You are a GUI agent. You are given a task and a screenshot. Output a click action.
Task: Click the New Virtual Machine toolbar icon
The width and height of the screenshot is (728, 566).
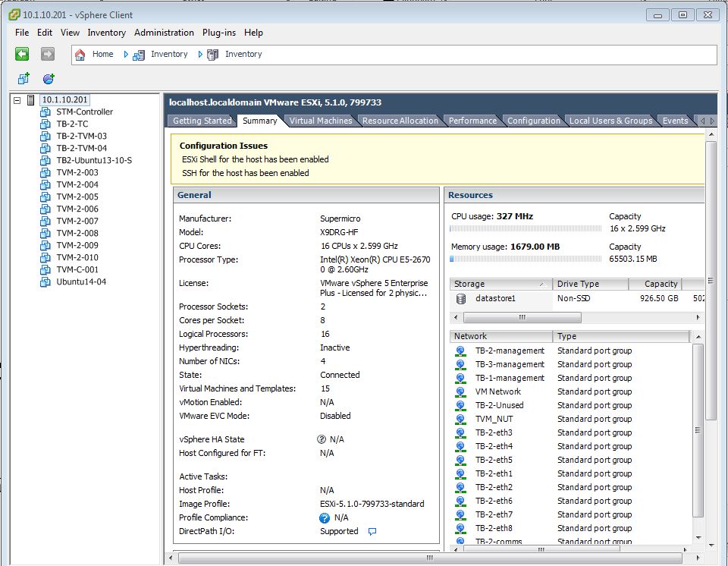(x=24, y=78)
